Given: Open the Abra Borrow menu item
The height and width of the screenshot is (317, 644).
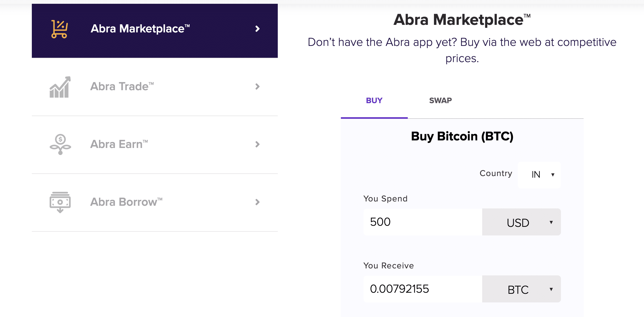Looking at the screenshot, I should point(155,203).
